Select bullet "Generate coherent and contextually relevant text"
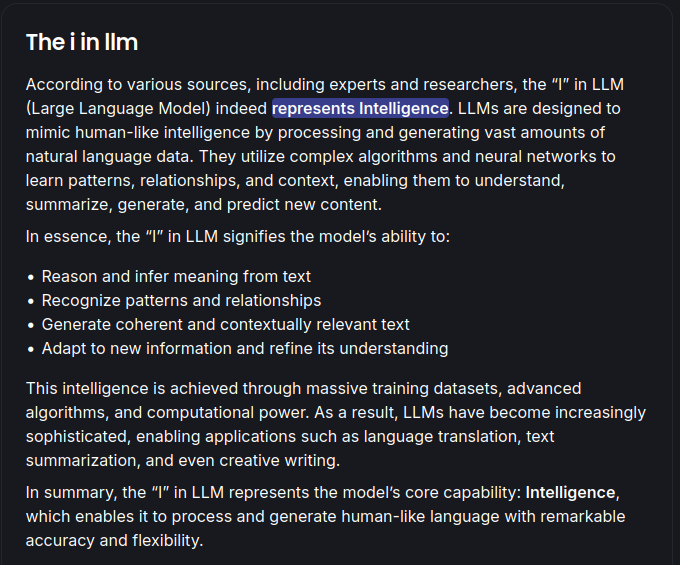Screen dimensions: 680x565 (225, 324)
